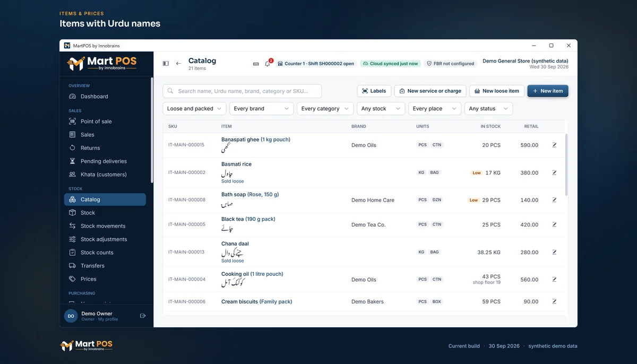Open the FBR not configured indicator
The width and height of the screenshot is (637, 364).
pyautogui.click(x=450, y=64)
